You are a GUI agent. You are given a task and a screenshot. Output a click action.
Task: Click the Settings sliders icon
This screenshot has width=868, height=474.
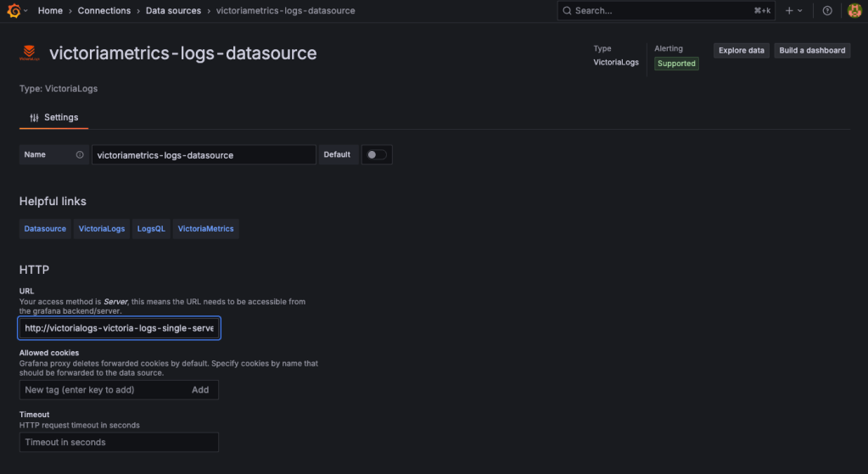click(x=34, y=118)
